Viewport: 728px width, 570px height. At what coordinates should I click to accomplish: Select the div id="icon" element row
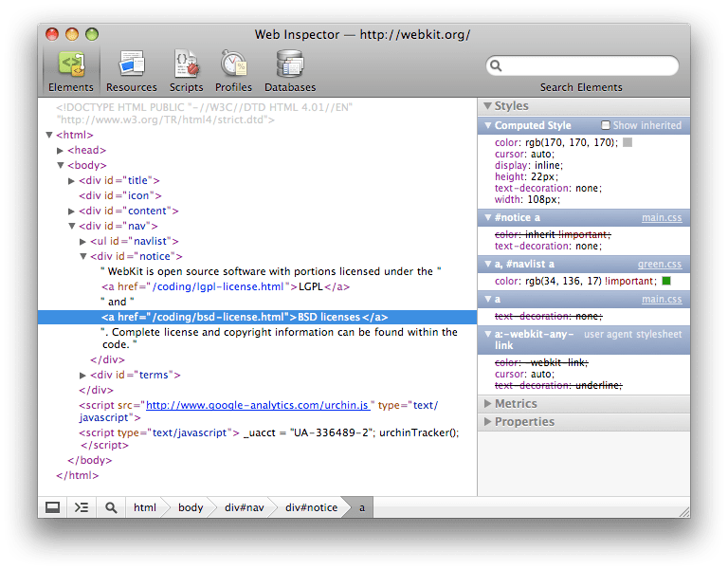click(x=120, y=195)
